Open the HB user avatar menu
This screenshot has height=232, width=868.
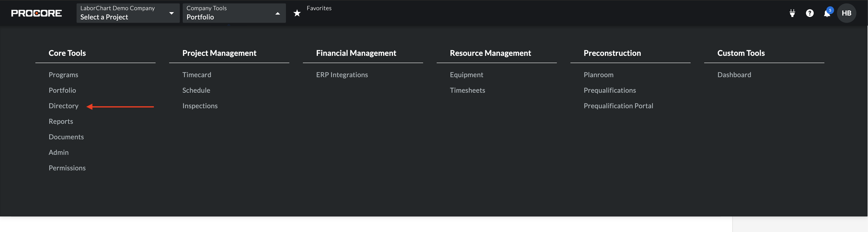[846, 13]
